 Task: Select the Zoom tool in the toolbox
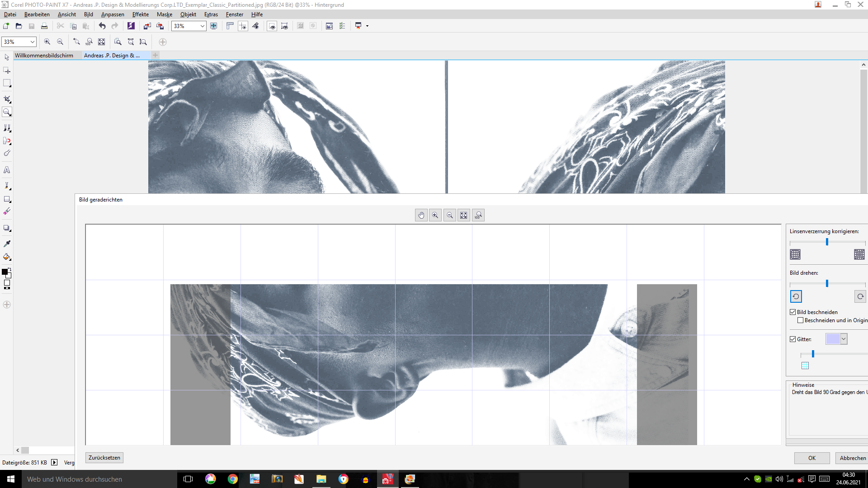[7, 112]
